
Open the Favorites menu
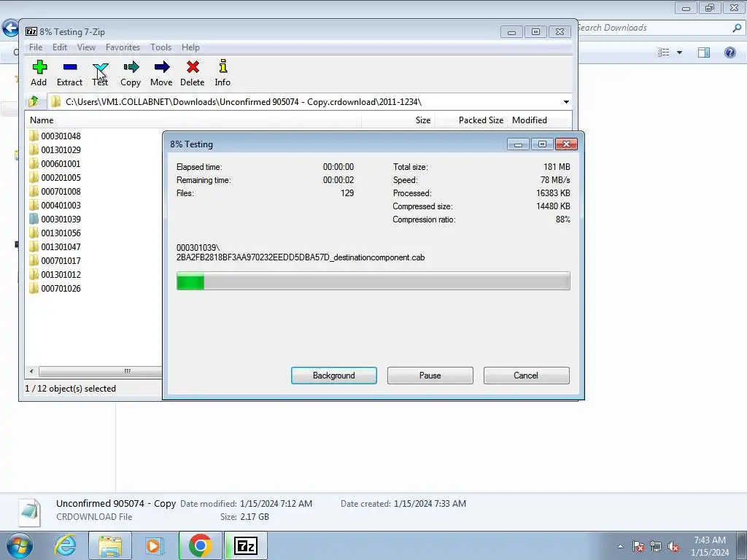[123, 47]
